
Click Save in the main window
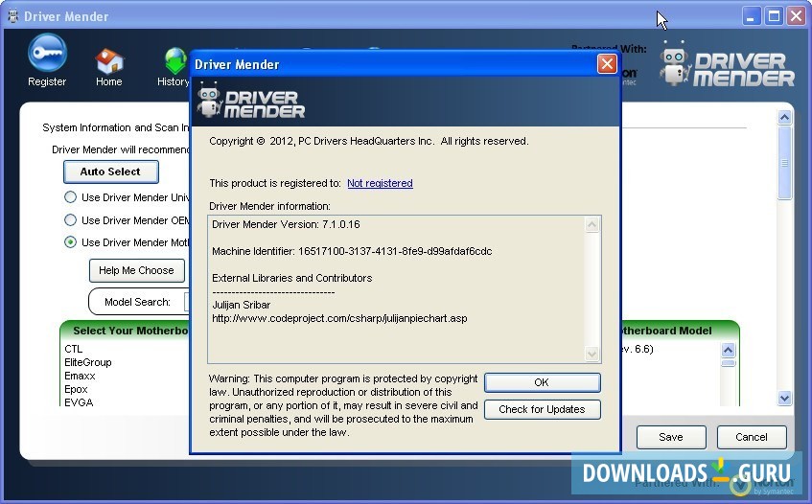tap(671, 437)
